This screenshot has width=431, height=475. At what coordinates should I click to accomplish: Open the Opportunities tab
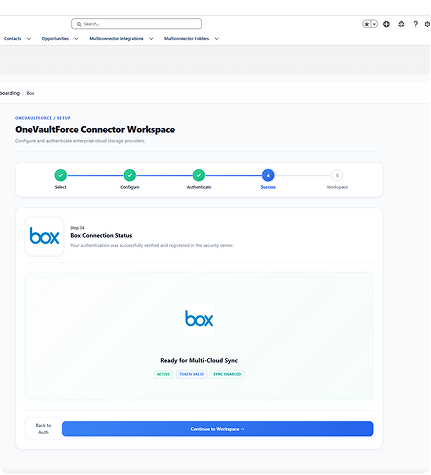pos(55,39)
